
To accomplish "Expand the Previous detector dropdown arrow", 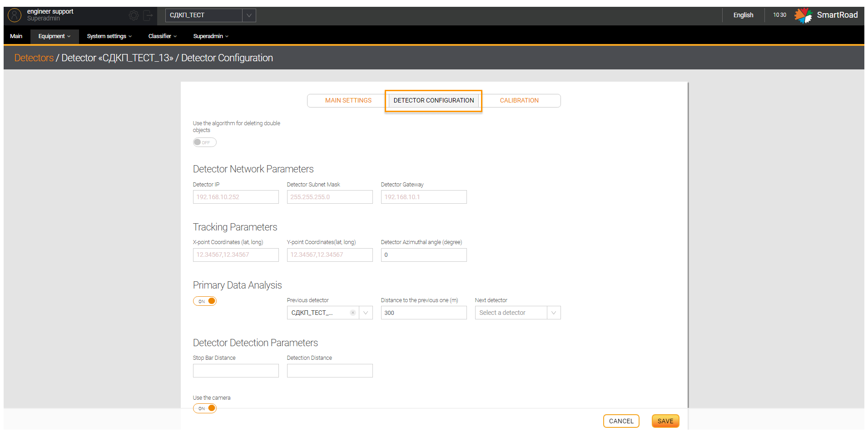I will pos(366,313).
